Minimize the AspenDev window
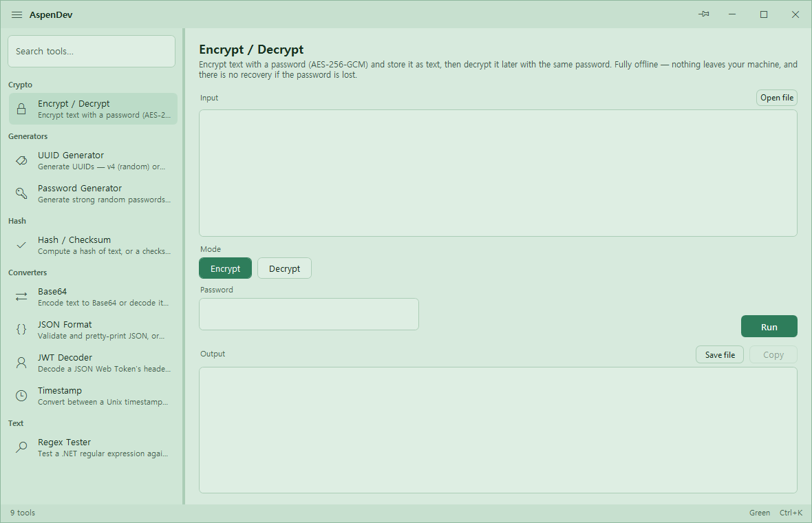 tap(732, 14)
